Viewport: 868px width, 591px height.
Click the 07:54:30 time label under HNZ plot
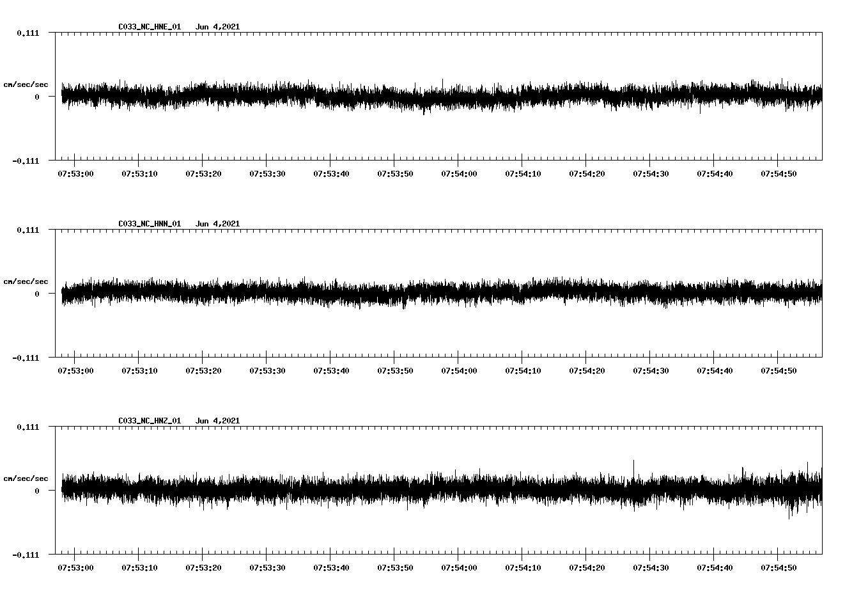(651, 567)
